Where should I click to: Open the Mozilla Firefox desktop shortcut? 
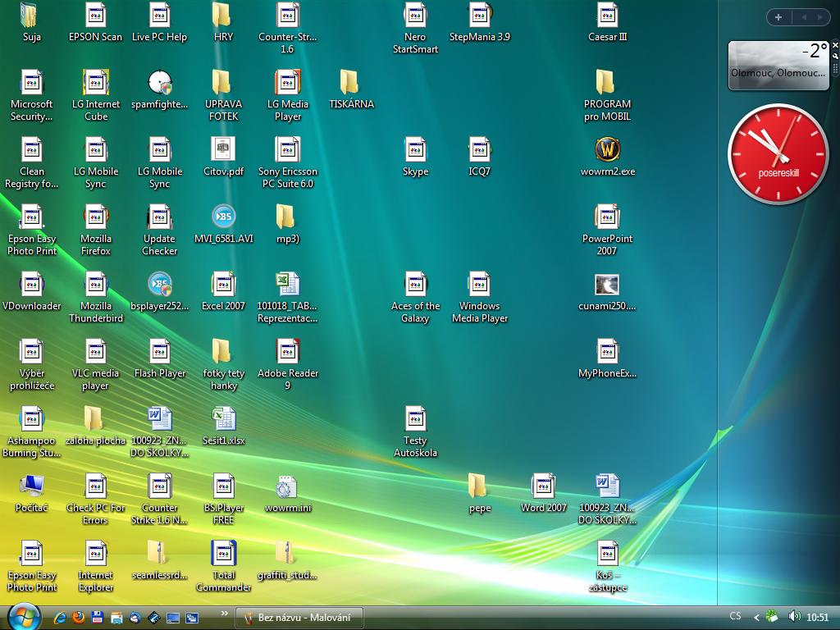(x=96, y=218)
